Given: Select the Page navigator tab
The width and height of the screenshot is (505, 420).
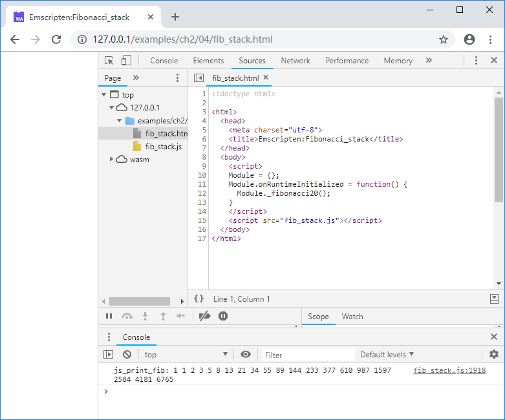Looking at the screenshot, I should (113, 78).
